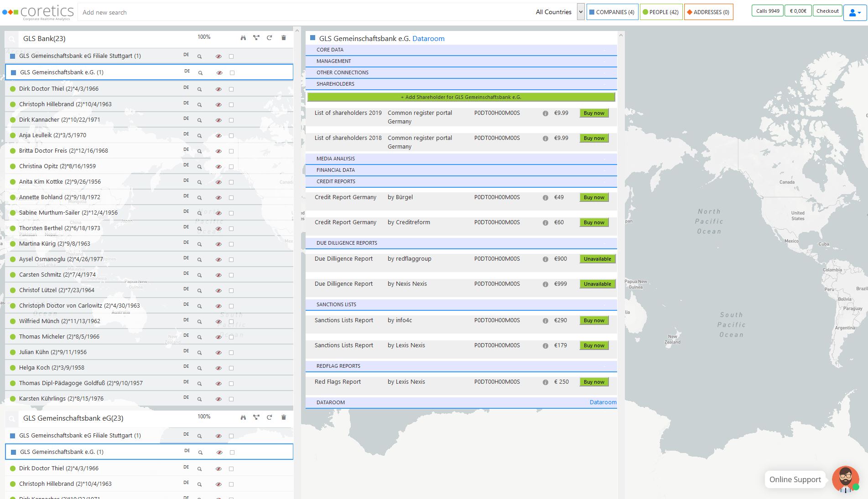Screen dimensions: 868x499
Task: Toggle eye visibility for Britta Doctor Freis
Action: coord(218,151)
